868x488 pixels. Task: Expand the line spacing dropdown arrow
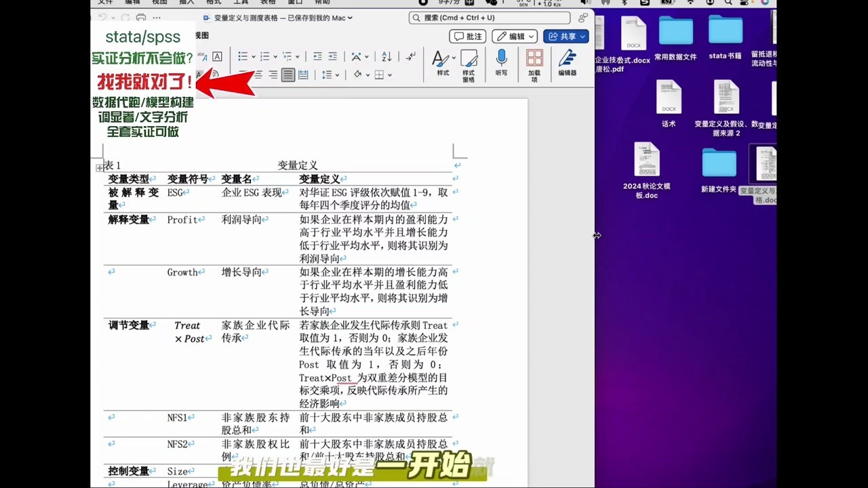tap(337, 75)
